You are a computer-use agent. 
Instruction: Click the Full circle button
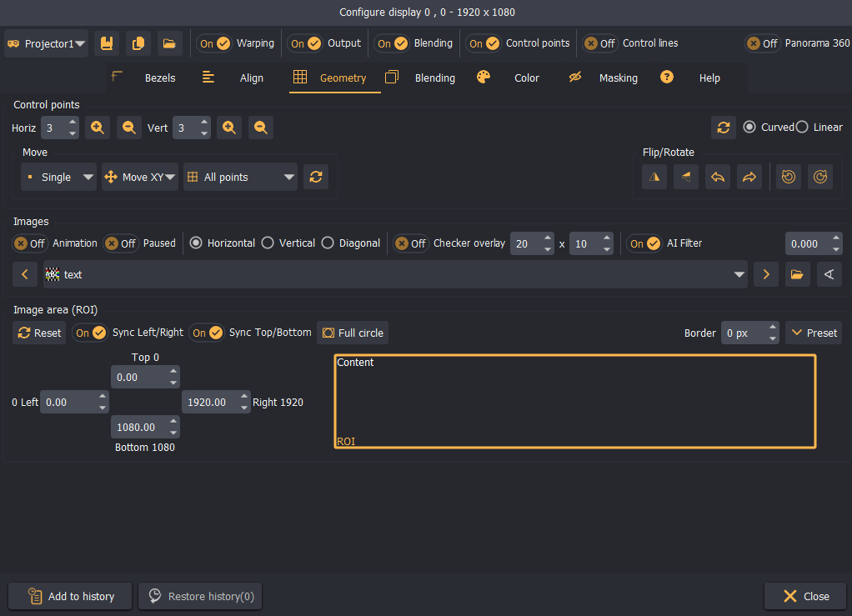tap(353, 333)
